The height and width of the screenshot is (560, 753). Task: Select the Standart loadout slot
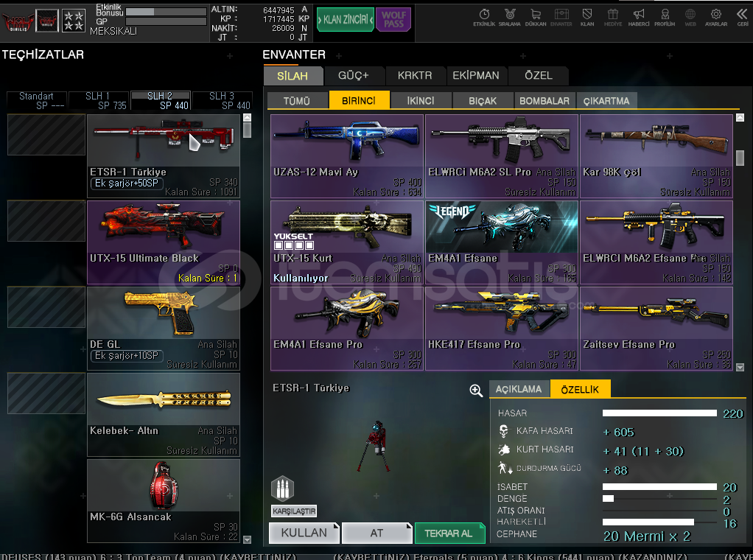pyautogui.click(x=37, y=101)
